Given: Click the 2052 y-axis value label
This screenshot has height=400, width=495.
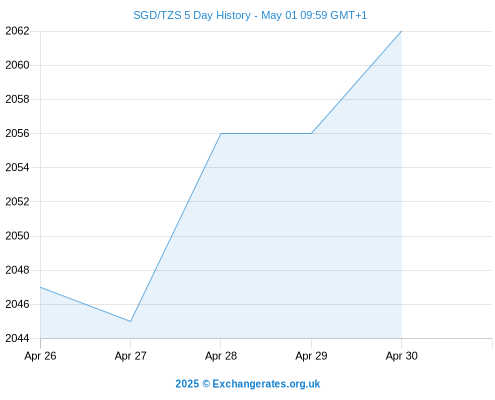Looking at the screenshot, I should (17, 202).
